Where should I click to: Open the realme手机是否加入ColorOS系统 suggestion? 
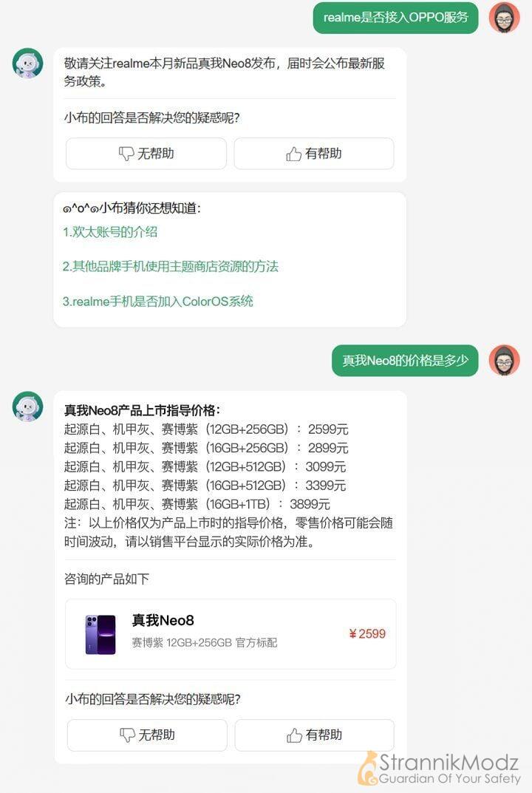(158, 302)
